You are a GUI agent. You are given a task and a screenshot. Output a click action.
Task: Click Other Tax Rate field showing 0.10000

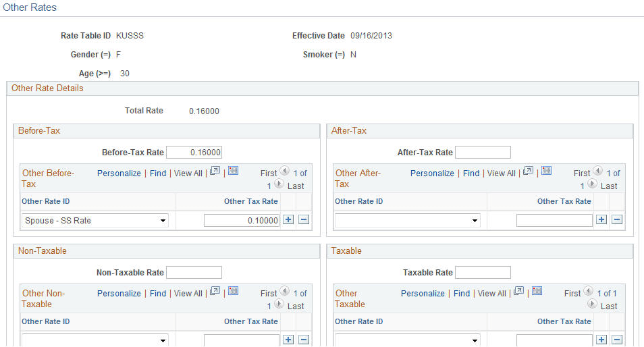pyautogui.click(x=242, y=221)
